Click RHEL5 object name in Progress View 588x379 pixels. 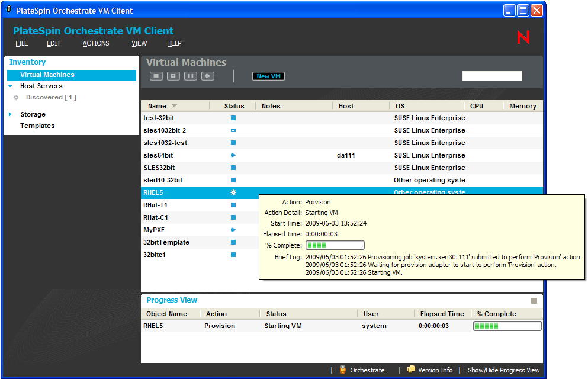[153, 326]
